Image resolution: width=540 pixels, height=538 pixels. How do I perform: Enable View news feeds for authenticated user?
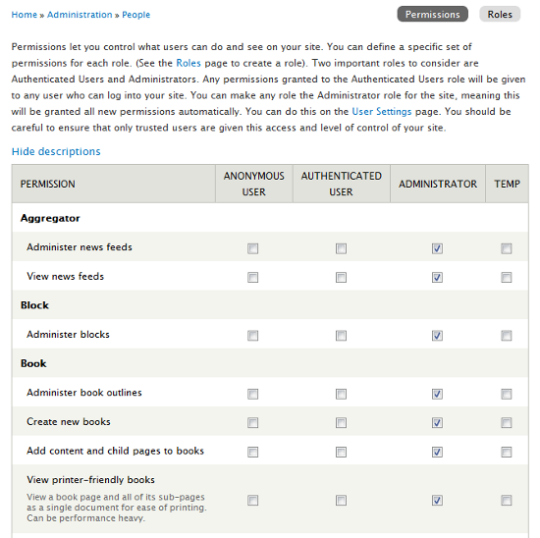pos(341,277)
